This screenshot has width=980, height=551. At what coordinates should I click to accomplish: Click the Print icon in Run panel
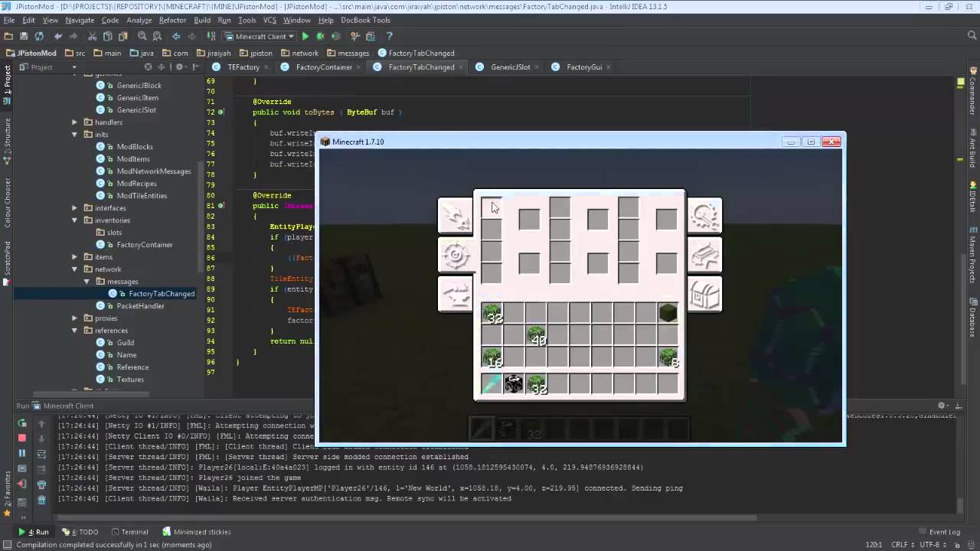[x=41, y=484]
